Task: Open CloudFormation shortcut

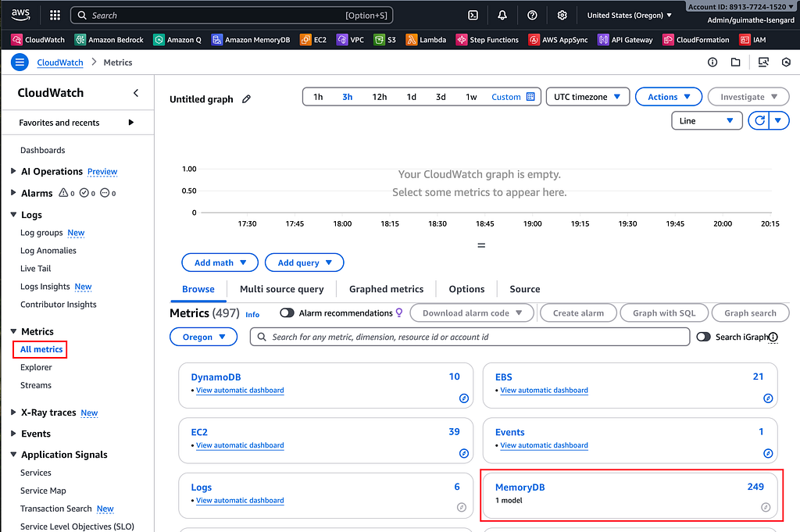Action: (696, 39)
